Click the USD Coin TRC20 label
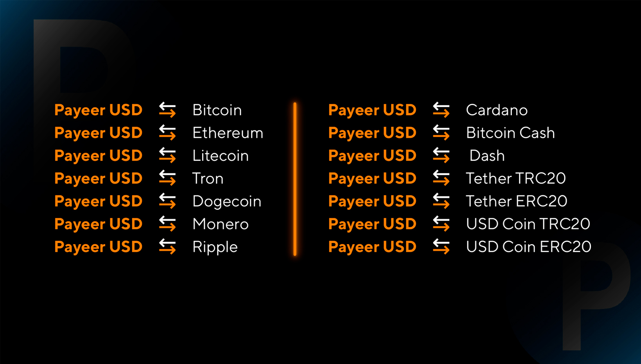 (x=528, y=224)
